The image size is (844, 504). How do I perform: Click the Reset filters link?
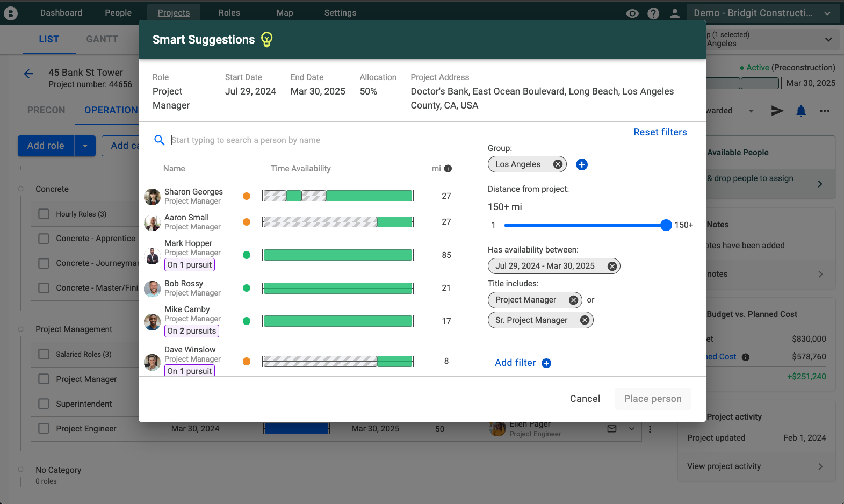660,132
